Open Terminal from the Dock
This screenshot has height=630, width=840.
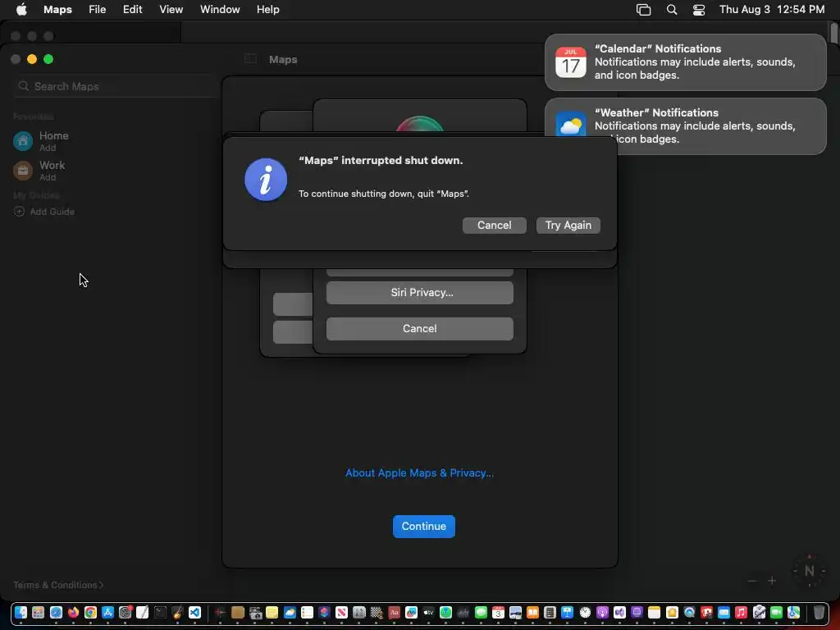click(x=160, y=612)
